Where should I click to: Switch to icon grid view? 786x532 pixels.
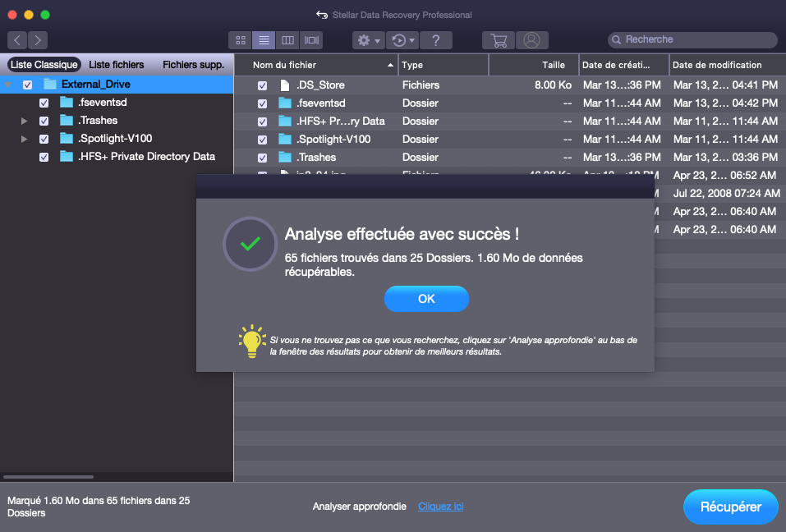coord(241,40)
